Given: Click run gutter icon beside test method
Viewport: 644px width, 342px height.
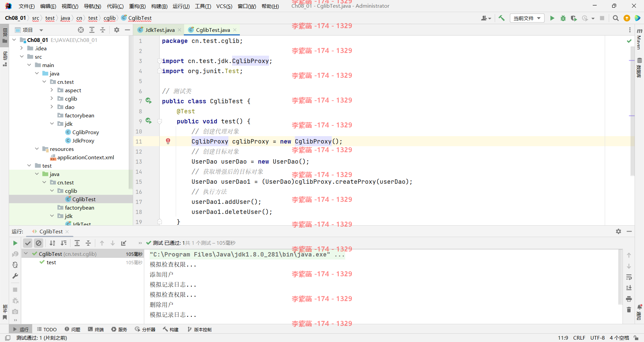Looking at the screenshot, I should tap(149, 121).
